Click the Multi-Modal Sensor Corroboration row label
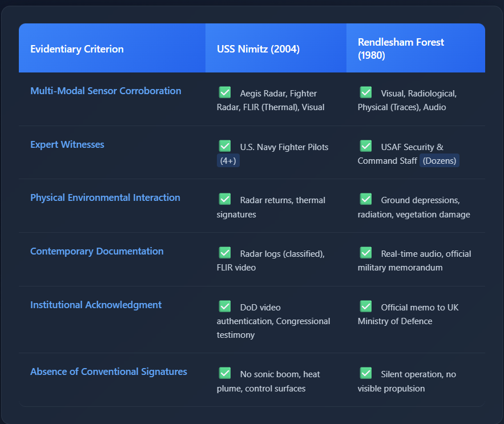 (x=106, y=91)
